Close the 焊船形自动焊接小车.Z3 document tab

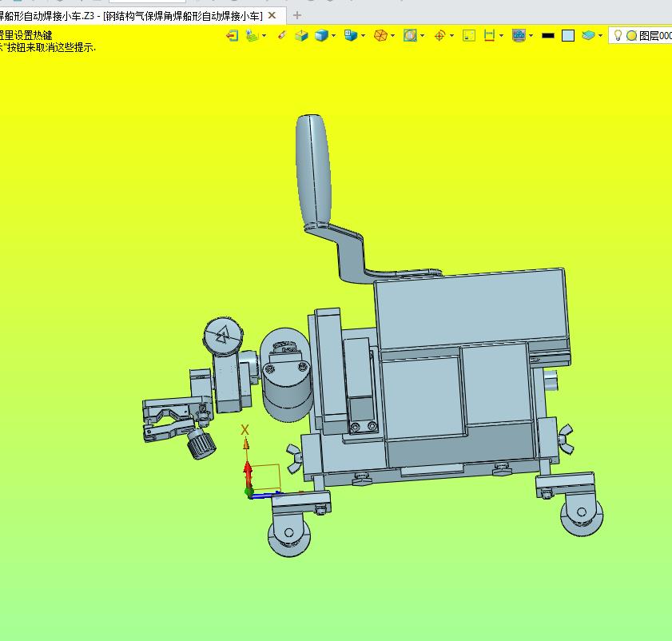pos(272,16)
